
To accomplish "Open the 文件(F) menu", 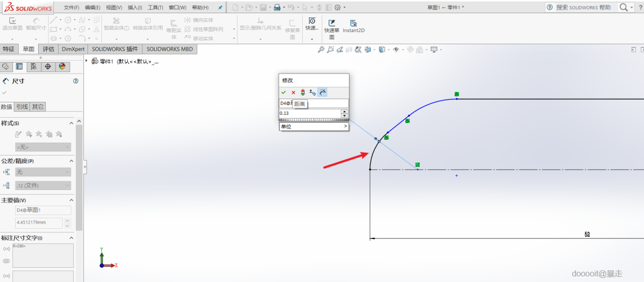I will coord(72,8).
